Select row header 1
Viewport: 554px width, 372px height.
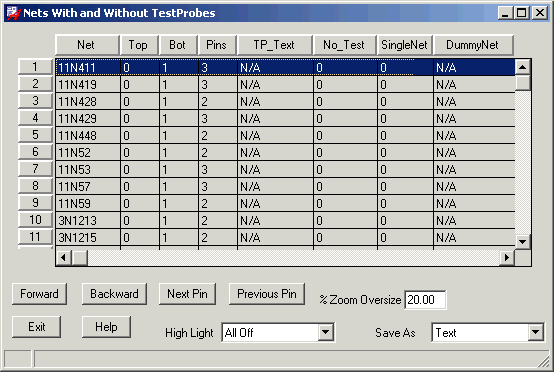(35, 66)
